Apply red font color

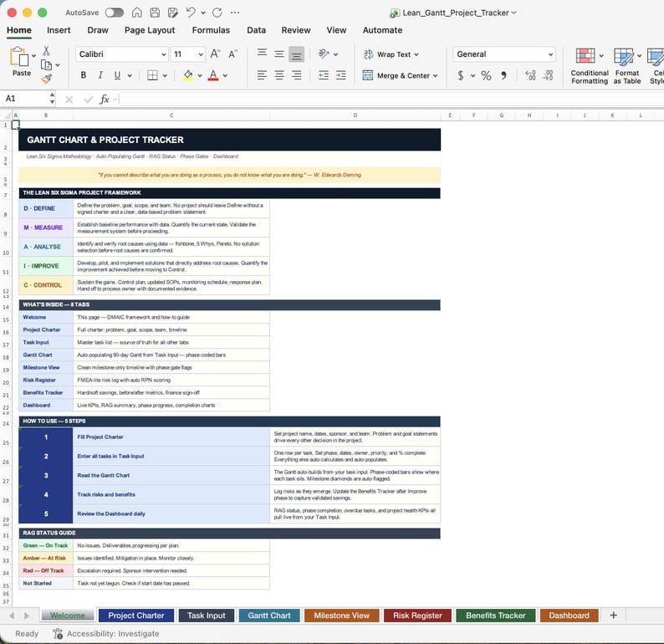coord(213,75)
